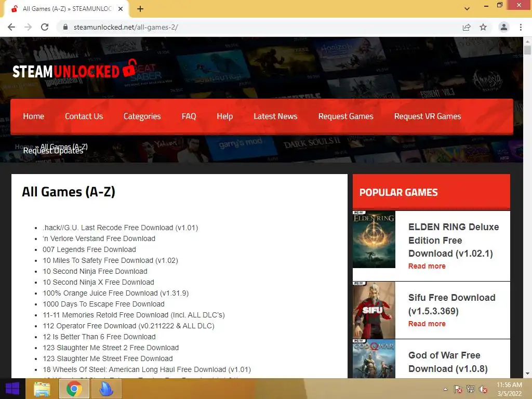Select the All Games (A-Z) browser tab
This screenshot has width=532, height=399.
(66, 9)
